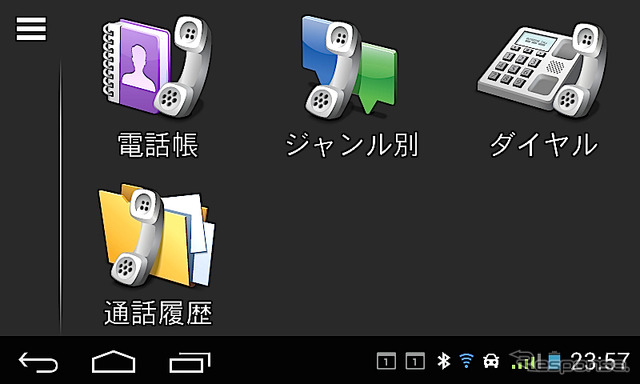Screen dimensions: 640x384
Task: Open the ジャンル別 category search icon
Action: pos(349,67)
